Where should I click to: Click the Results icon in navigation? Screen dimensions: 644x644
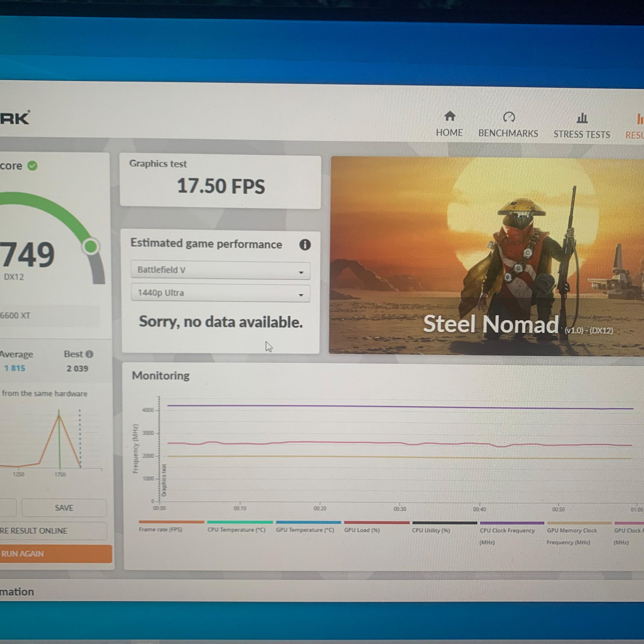point(640,119)
